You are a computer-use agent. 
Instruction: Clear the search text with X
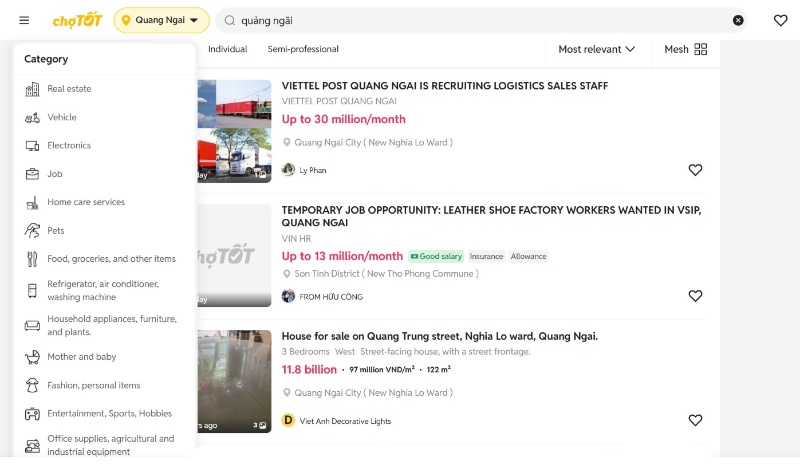[x=738, y=20]
